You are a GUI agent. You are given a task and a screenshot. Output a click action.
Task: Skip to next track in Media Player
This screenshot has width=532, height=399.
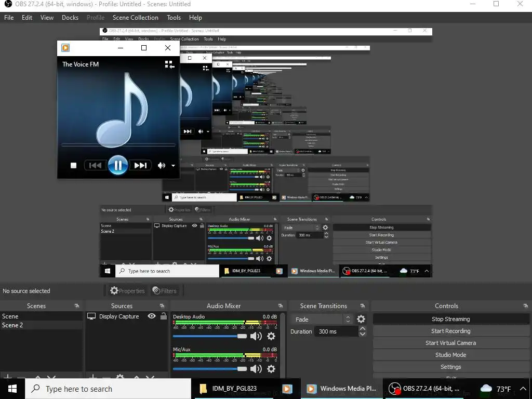pos(140,165)
